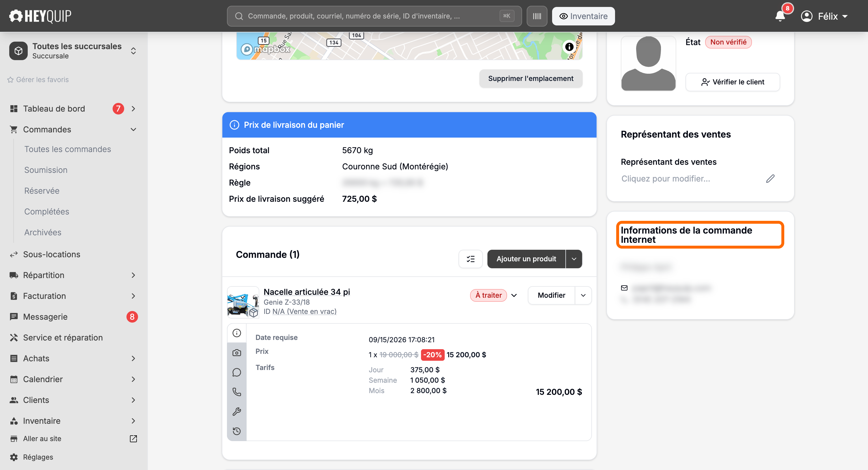Viewport: 868px width, 470px height.
Task: Open the À traiter status dropdown
Action: click(x=513, y=295)
